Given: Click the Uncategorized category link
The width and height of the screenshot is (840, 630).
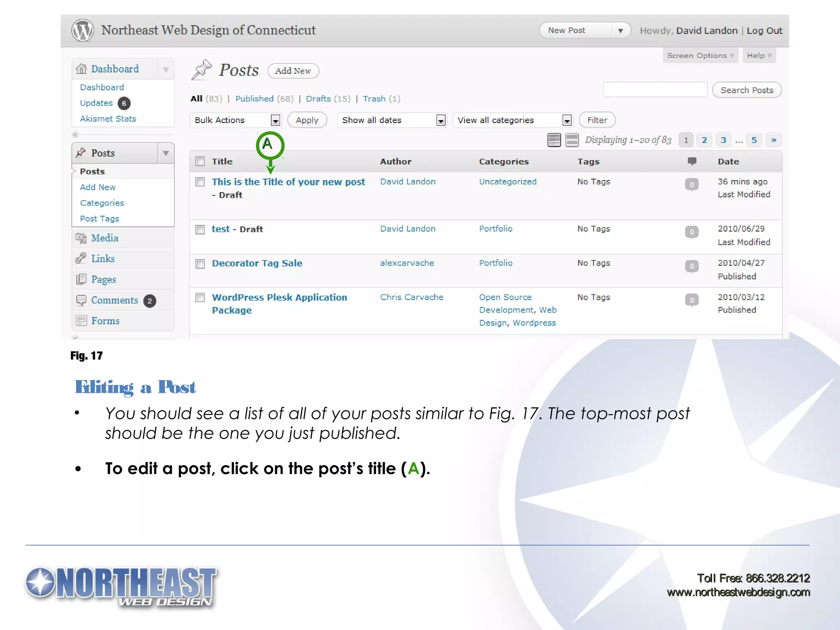Looking at the screenshot, I should [507, 182].
